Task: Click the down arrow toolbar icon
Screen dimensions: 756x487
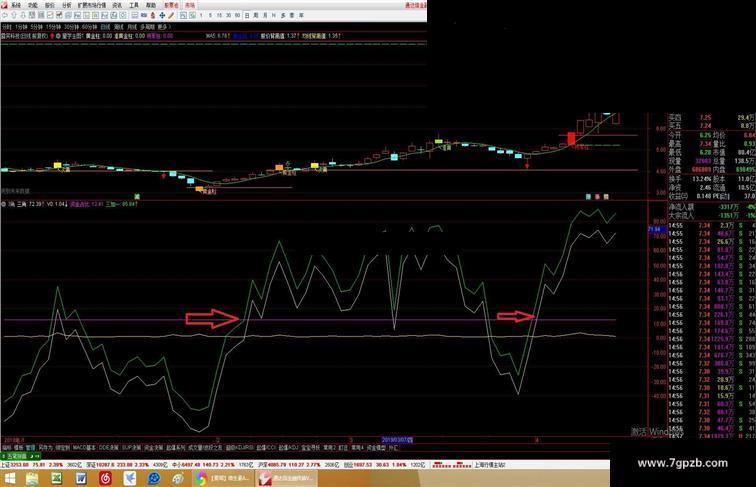Action: point(23,15)
